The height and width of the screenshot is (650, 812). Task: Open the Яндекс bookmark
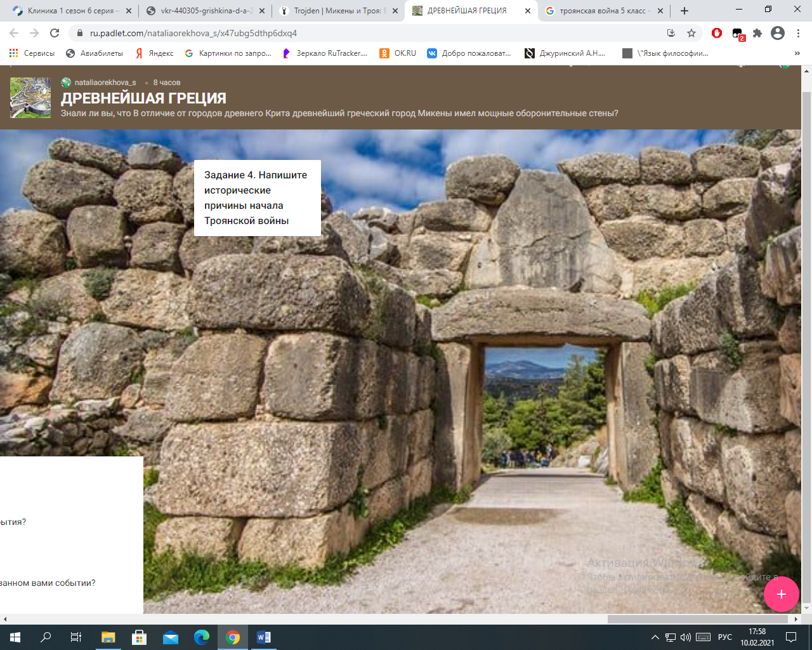pyautogui.click(x=154, y=53)
